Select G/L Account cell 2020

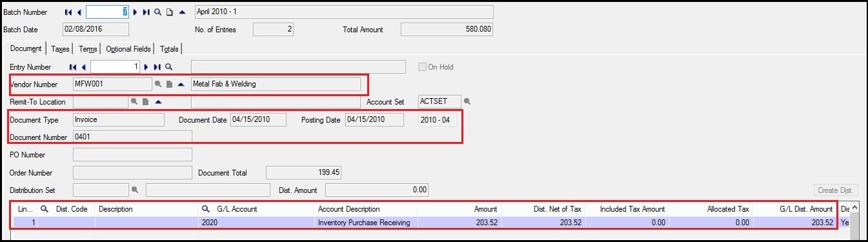tap(257, 222)
